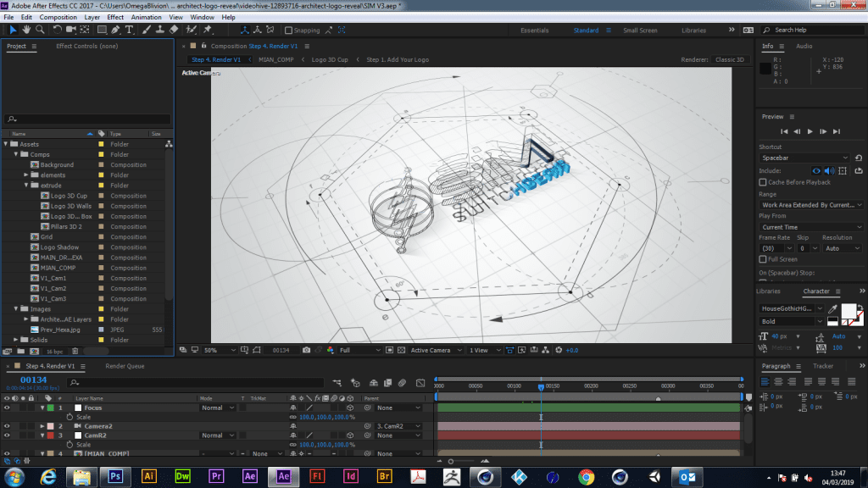The height and width of the screenshot is (488, 868).
Task: Open the 1 View layout dropdown
Action: click(x=485, y=350)
